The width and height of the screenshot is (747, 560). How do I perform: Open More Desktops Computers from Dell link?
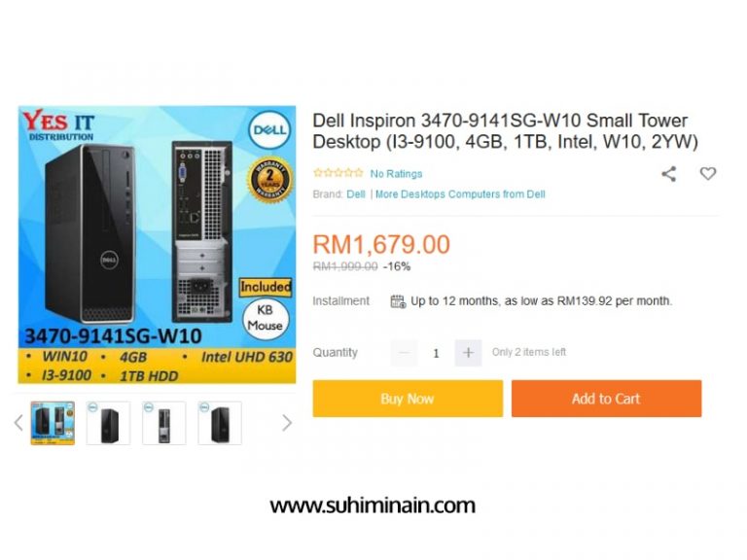pyautogui.click(x=460, y=194)
